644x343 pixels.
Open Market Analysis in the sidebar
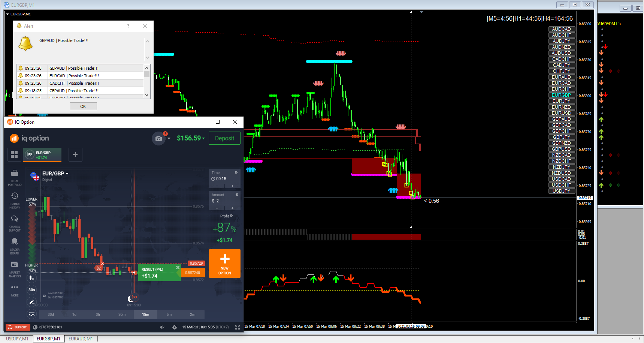pos(15,269)
